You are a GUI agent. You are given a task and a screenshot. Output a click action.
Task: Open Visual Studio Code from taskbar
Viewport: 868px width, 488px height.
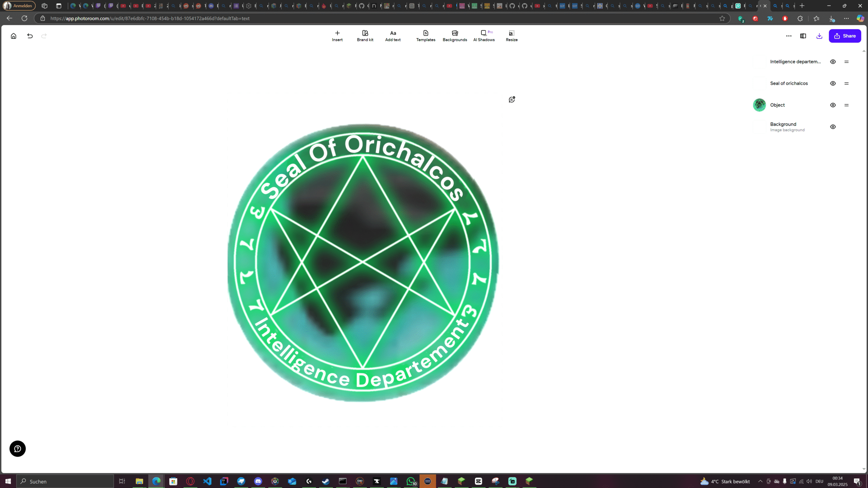[x=207, y=481]
